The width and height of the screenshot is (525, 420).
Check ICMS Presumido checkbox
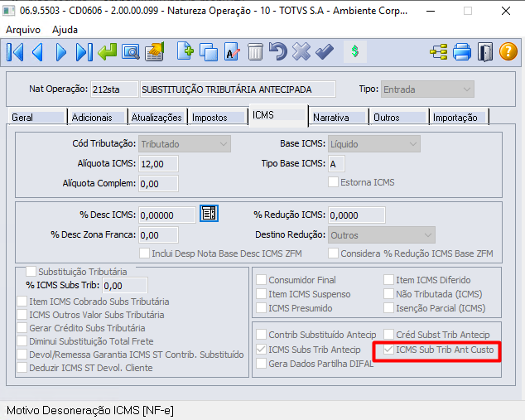click(x=261, y=308)
